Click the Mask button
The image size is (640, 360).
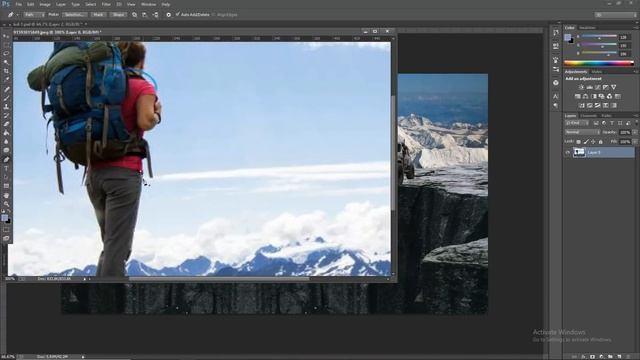pyautogui.click(x=98, y=15)
